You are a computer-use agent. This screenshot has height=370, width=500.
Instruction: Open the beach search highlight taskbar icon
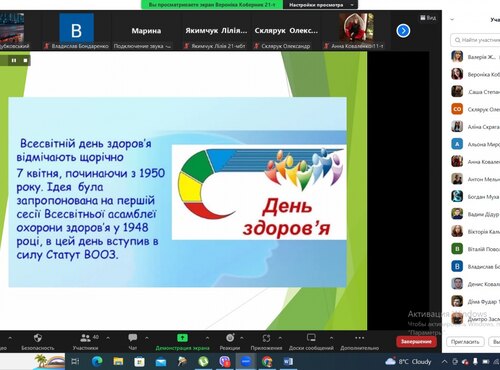(x=49, y=361)
